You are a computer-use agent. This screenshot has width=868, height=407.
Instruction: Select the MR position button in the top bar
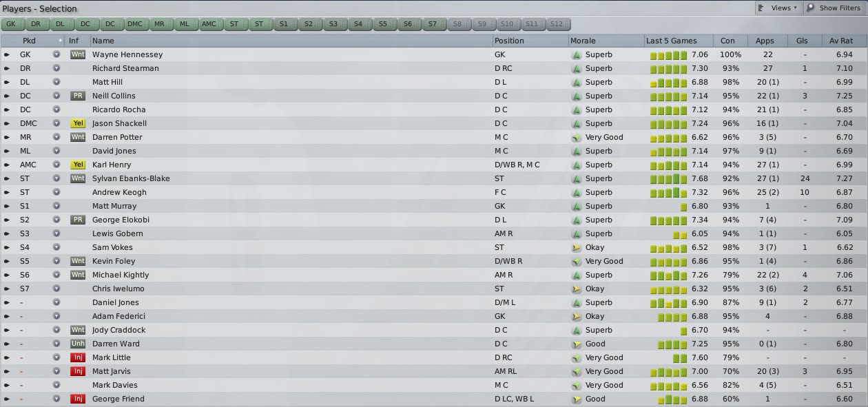pyautogui.click(x=160, y=24)
